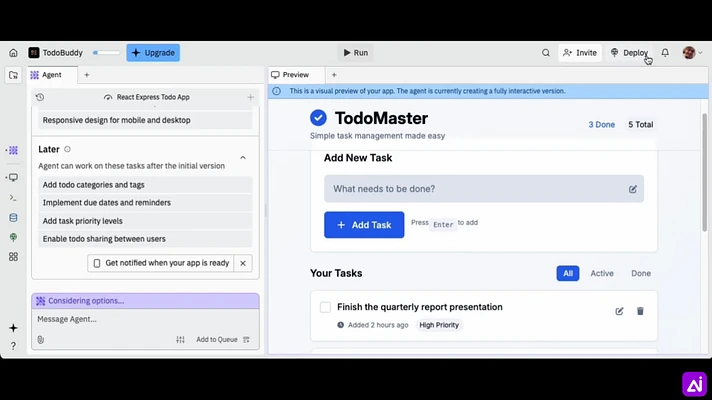Add a new tab next to Preview
This screenshot has height=400, width=712.
coord(334,75)
